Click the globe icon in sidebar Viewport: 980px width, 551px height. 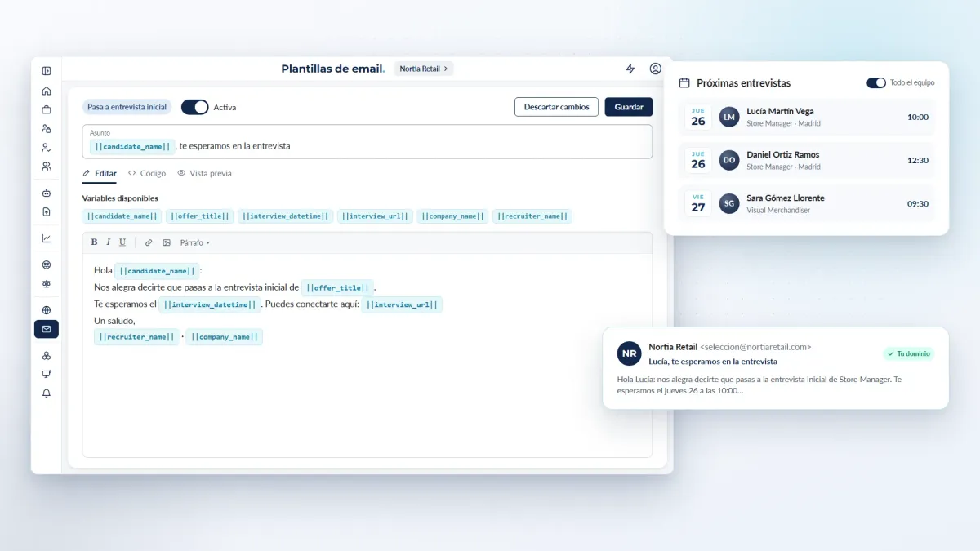[x=47, y=310]
